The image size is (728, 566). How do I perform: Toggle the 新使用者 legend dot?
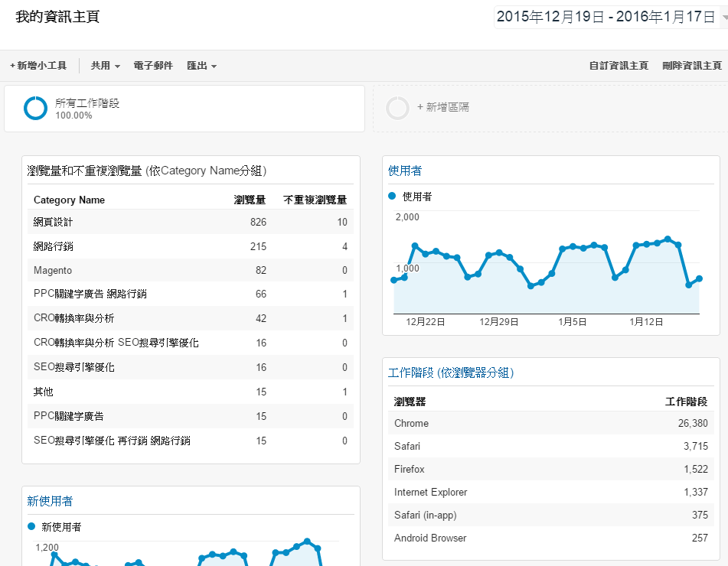point(31,525)
